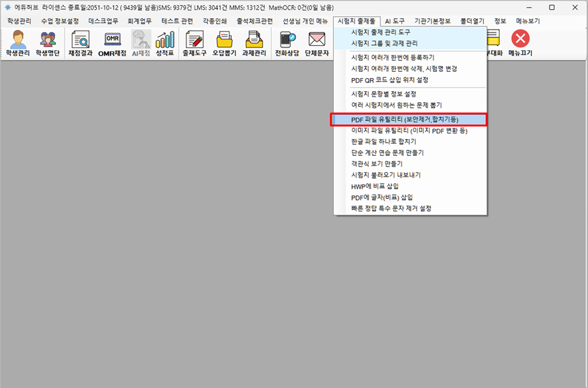Launch the OMR채점 scanner icon

tap(112, 42)
